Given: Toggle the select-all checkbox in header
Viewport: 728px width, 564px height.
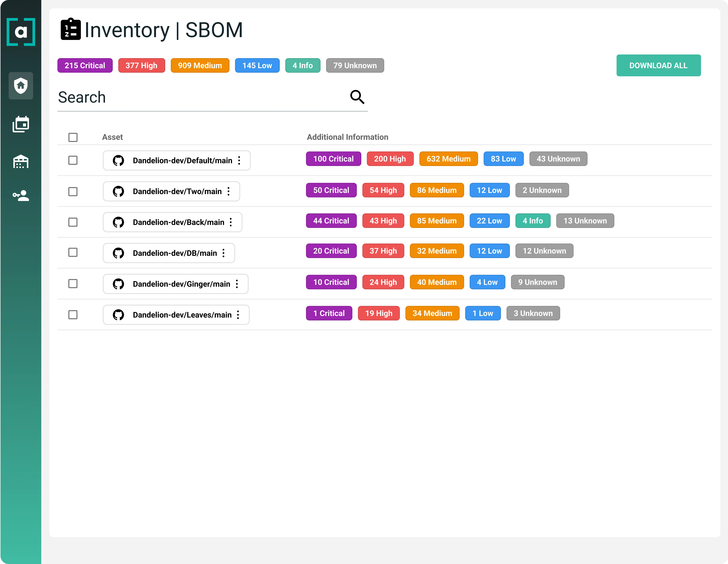Looking at the screenshot, I should coord(73,137).
